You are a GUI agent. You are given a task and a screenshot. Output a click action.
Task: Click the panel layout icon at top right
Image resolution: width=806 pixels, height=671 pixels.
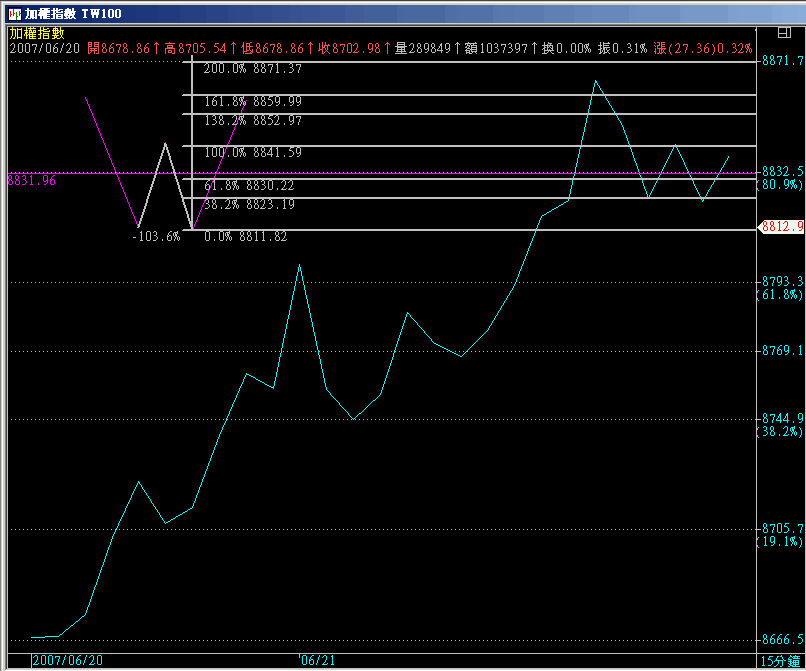pos(784,33)
